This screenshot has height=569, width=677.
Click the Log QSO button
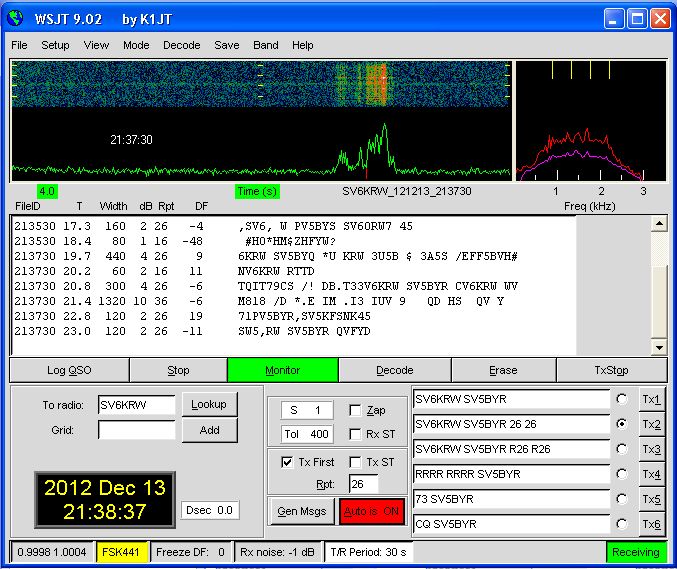(69, 370)
